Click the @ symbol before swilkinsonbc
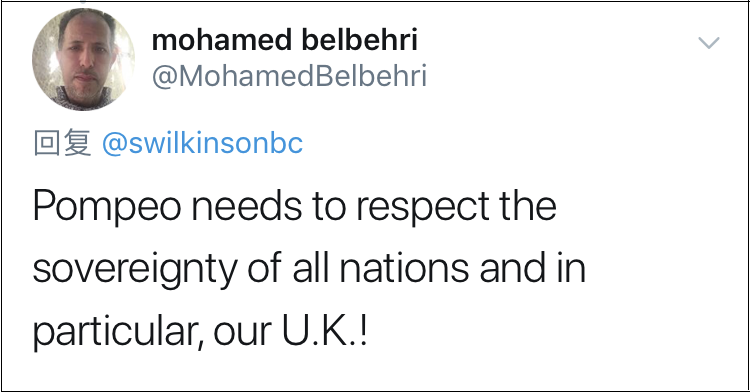Viewport: 750px width, 392px height. [114, 144]
